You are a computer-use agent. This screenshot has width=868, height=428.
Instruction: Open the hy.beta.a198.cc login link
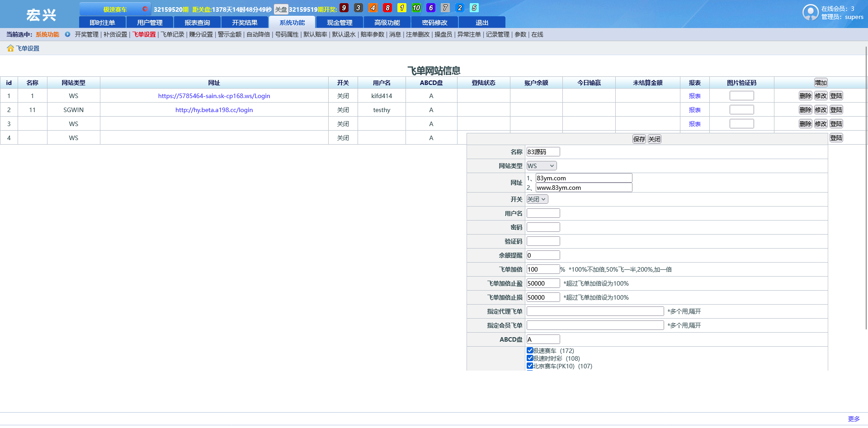(214, 110)
